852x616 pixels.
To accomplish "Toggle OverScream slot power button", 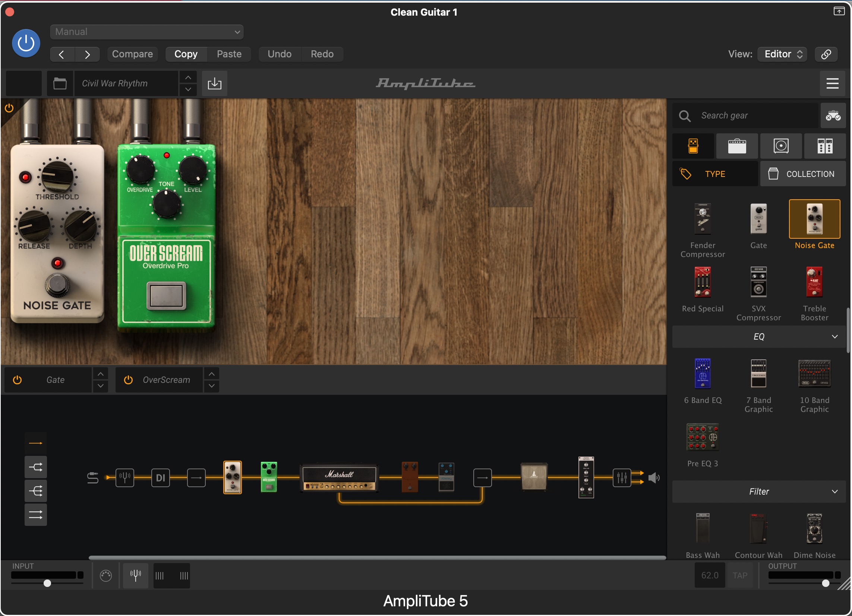I will pyautogui.click(x=128, y=380).
